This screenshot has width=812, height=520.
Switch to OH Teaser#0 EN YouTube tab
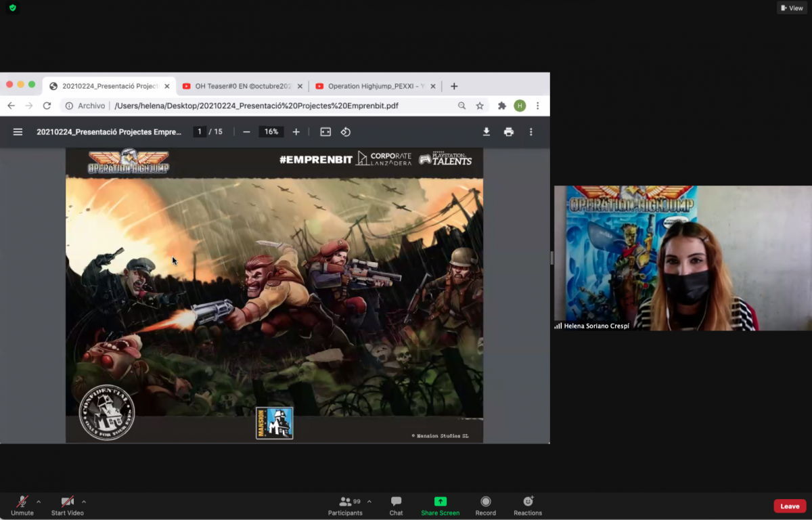[242, 86]
